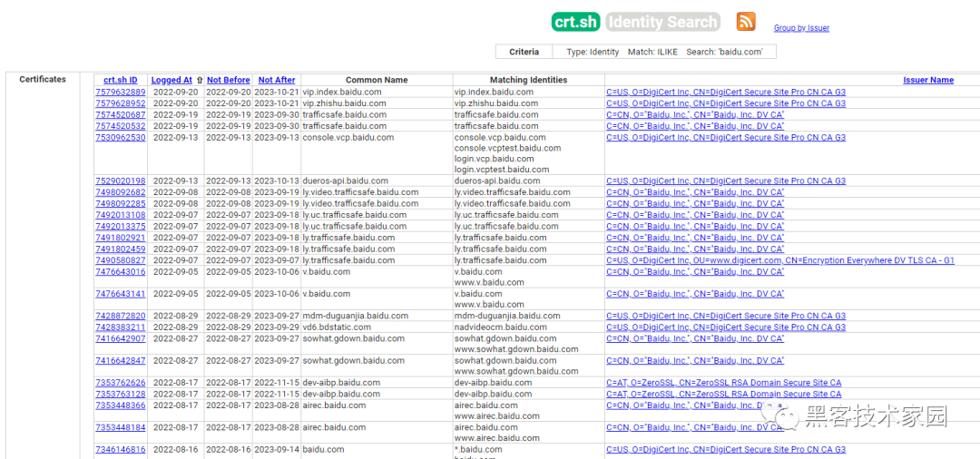Select common name dueros-api.baidu.com
Viewport: 980px width, 459px height.
[345, 181]
